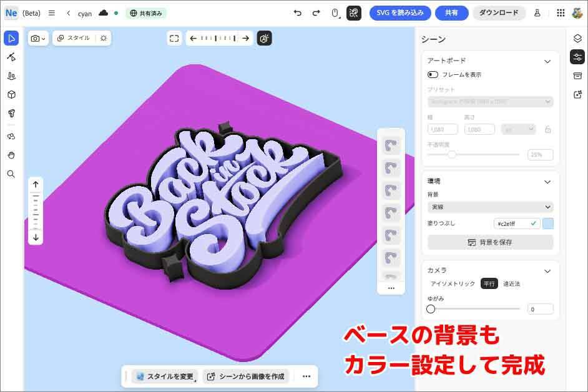
Task: Click the undo arrow icon
Action: (298, 13)
